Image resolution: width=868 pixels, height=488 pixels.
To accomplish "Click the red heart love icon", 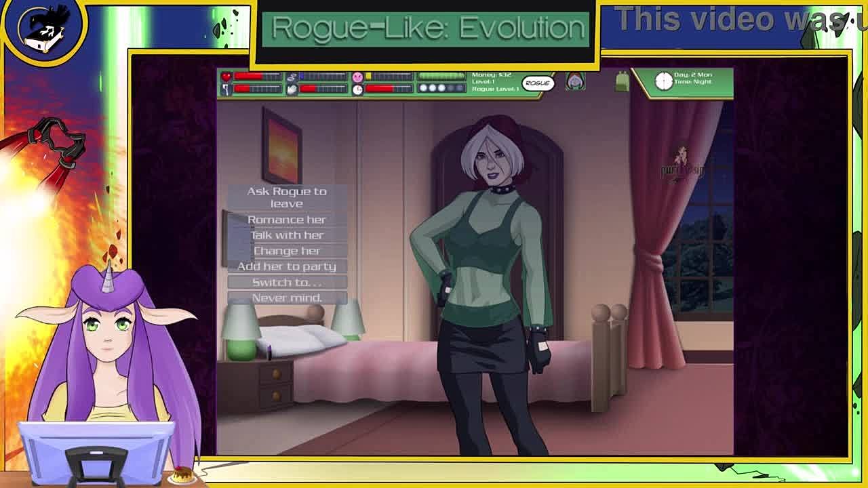I will coord(226,77).
